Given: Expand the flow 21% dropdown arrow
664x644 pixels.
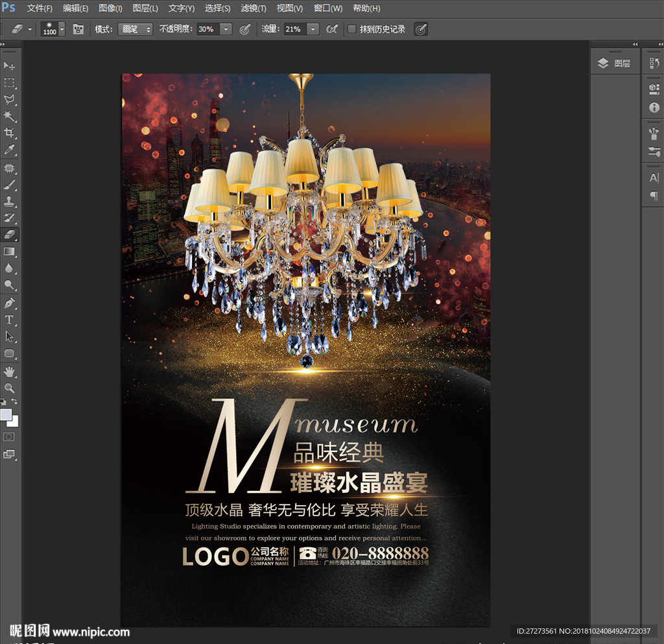Looking at the screenshot, I should click(313, 29).
